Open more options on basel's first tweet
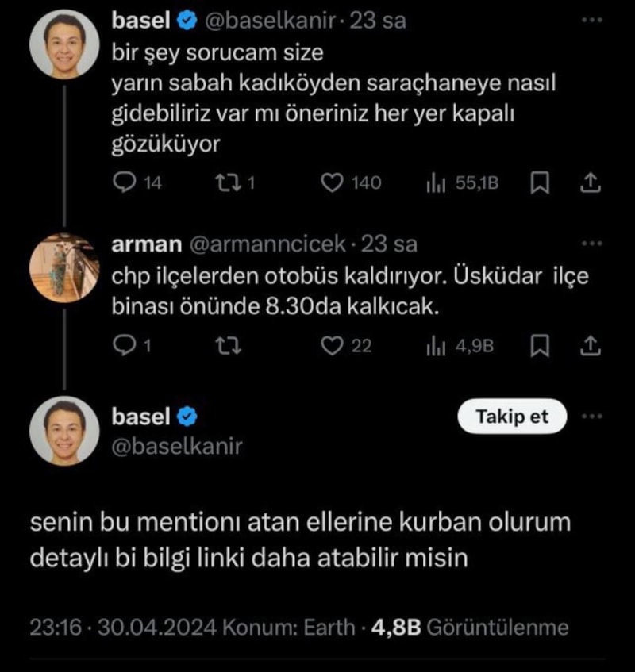635x672 pixels. pos(592,21)
